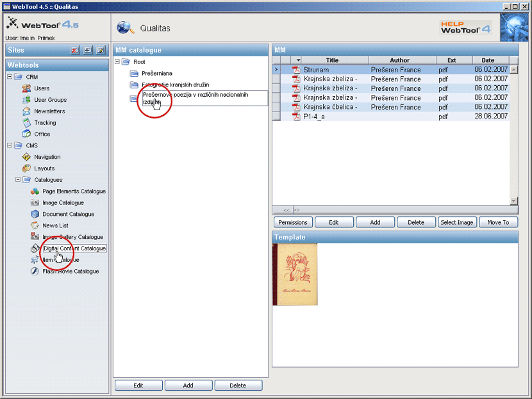Select the Document Catalogue tree item

[x=68, y=215]
